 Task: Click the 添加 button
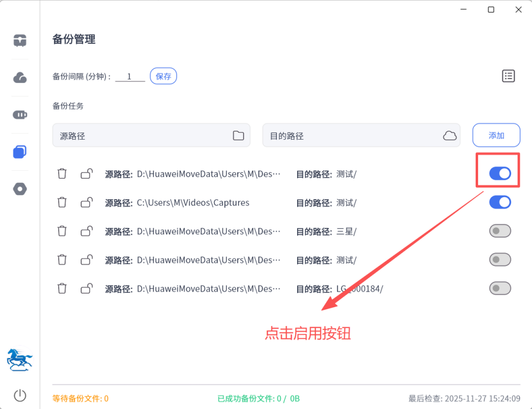[x=496, y=135]
